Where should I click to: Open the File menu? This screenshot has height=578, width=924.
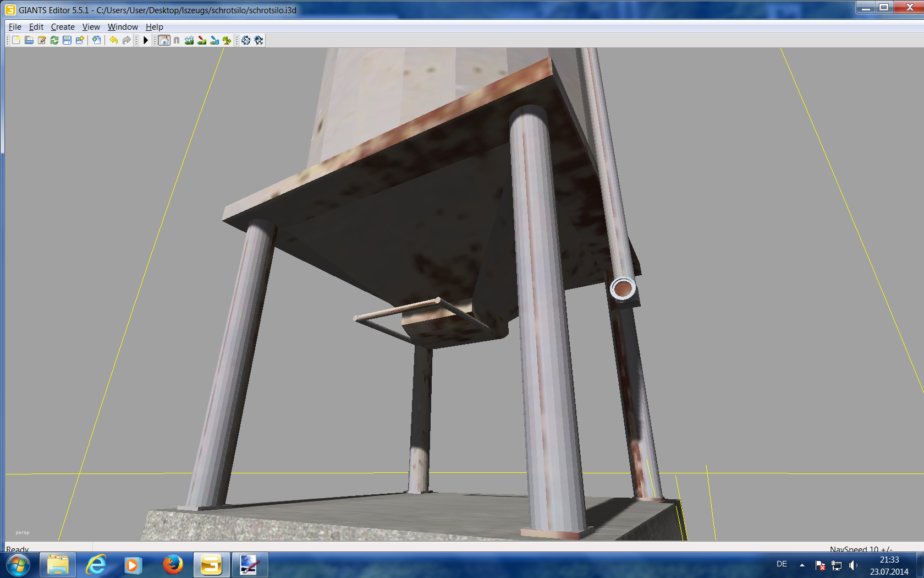(x=15, y=26)
